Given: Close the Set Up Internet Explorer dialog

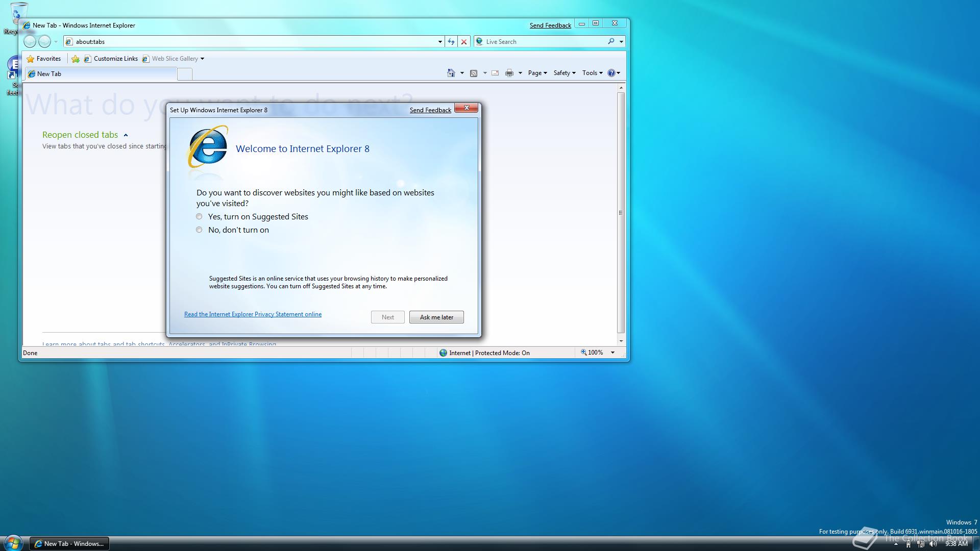Looking at the screenshot, I should [466, 108].
